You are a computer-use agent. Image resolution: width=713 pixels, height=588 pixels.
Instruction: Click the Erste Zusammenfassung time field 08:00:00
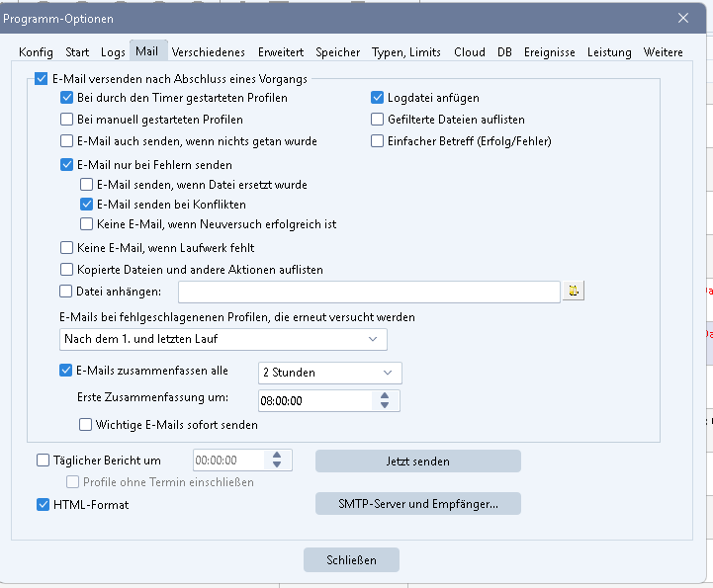click(314, 401)
